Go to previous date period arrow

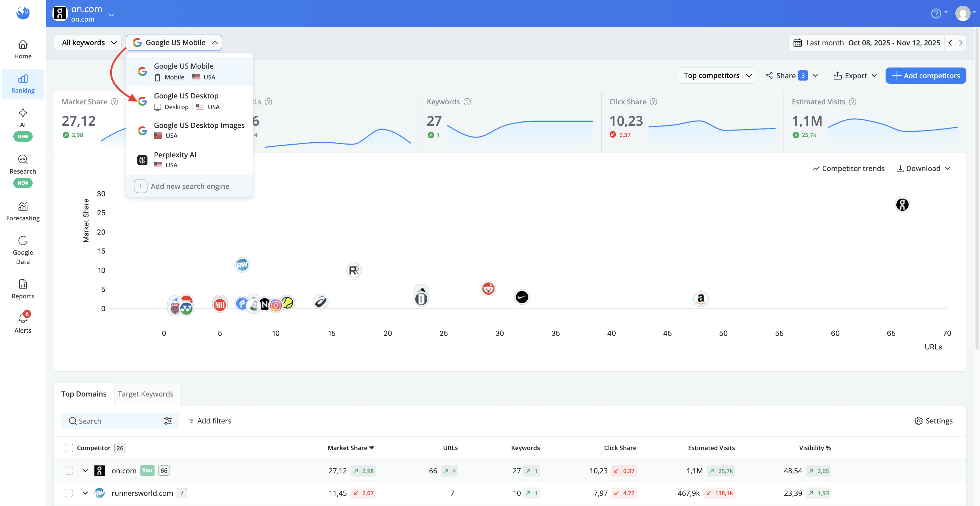[x=950, y=43]
